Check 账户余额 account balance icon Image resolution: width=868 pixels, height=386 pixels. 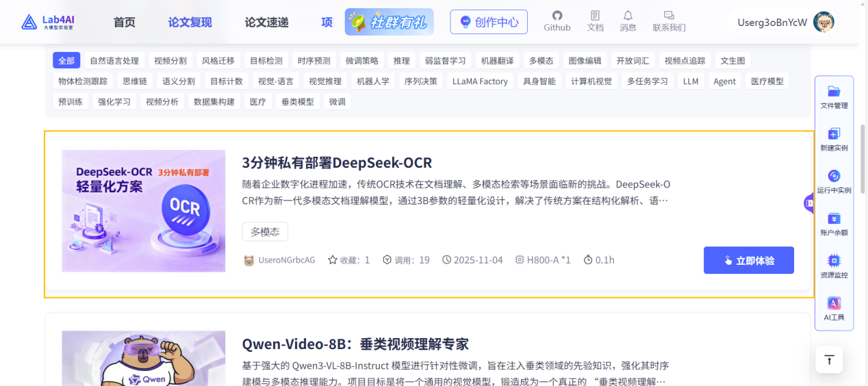[834, 219]
